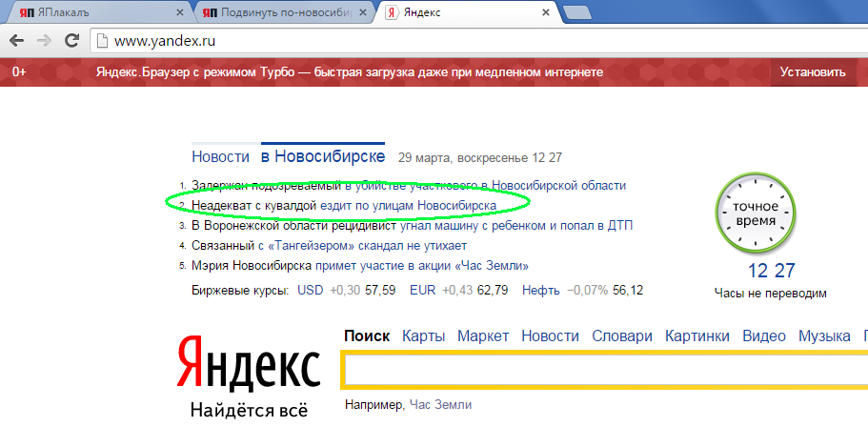Select the Поиск service tab
Viewport: 868px width, 427px height.
coord(367,336)
